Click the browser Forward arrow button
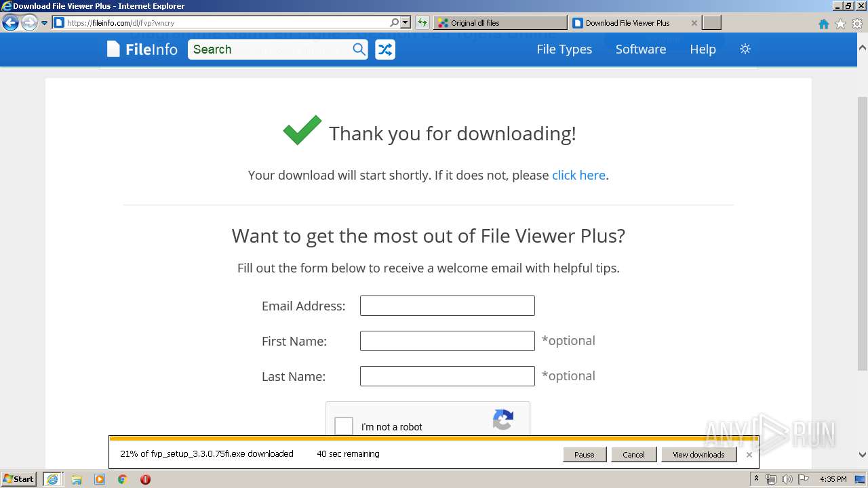The height and width of the screenshot is (488, 868). click(x=29, y=23)
